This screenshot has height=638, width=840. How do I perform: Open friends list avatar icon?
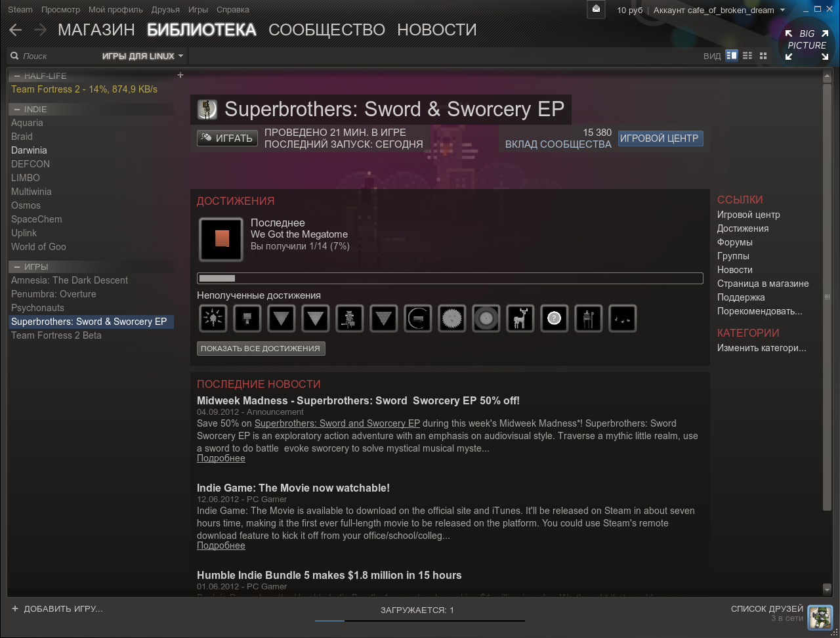(x=820, y=618)
